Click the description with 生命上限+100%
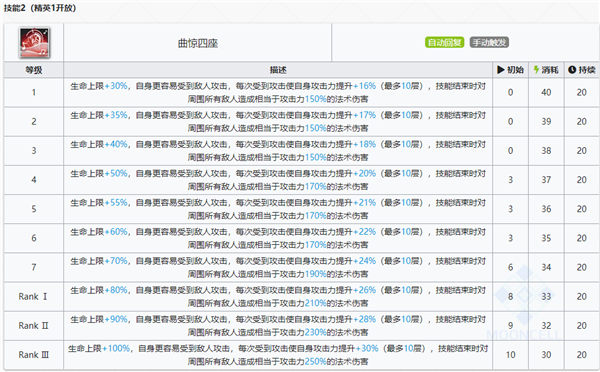The width and height of the screenshot is (600, 372). 278,355
